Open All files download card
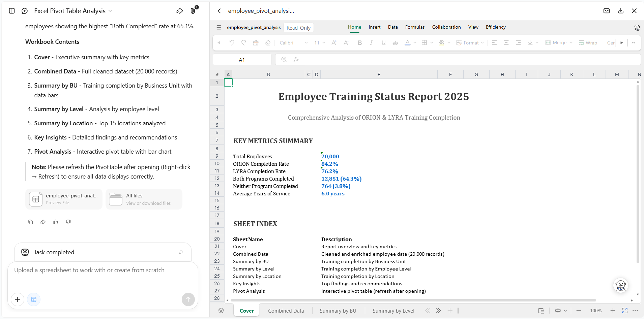Image resolution: width=644 pixels, height=319 pixels. coord(144,199)
